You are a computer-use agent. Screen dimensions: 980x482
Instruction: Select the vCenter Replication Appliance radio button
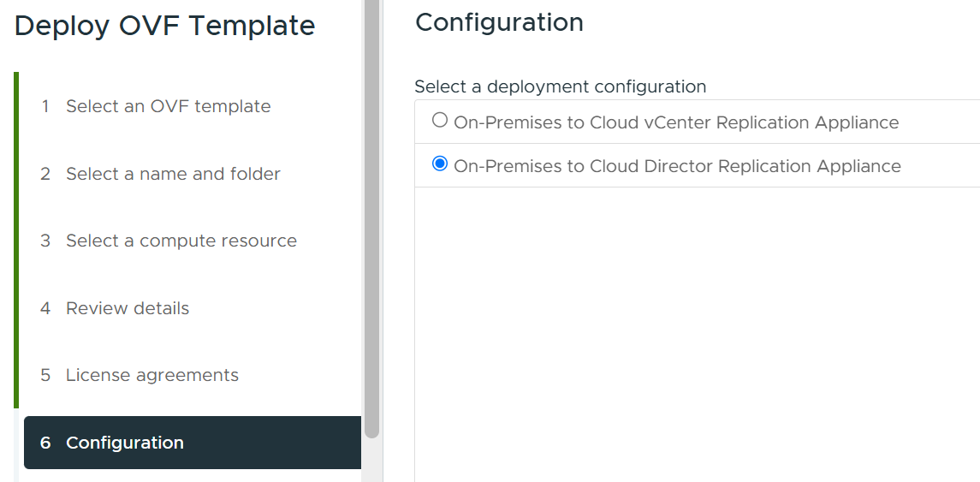coord(440,120)
